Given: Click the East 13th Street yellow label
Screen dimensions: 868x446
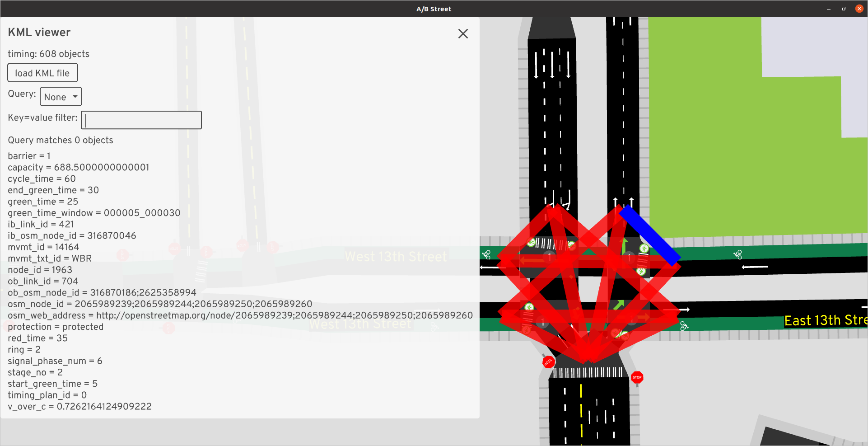Looking at the screenshot, I should 826,320.
